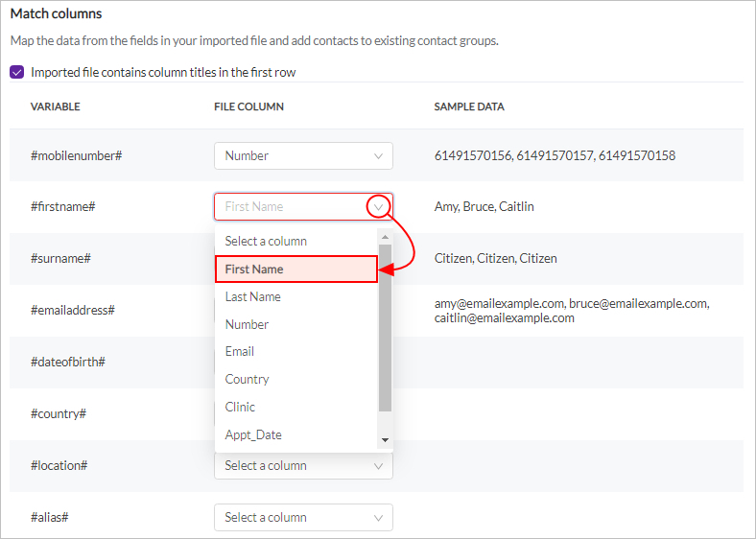Click the chevron icon on the #alias# dropdown

[x=379, y=518]
